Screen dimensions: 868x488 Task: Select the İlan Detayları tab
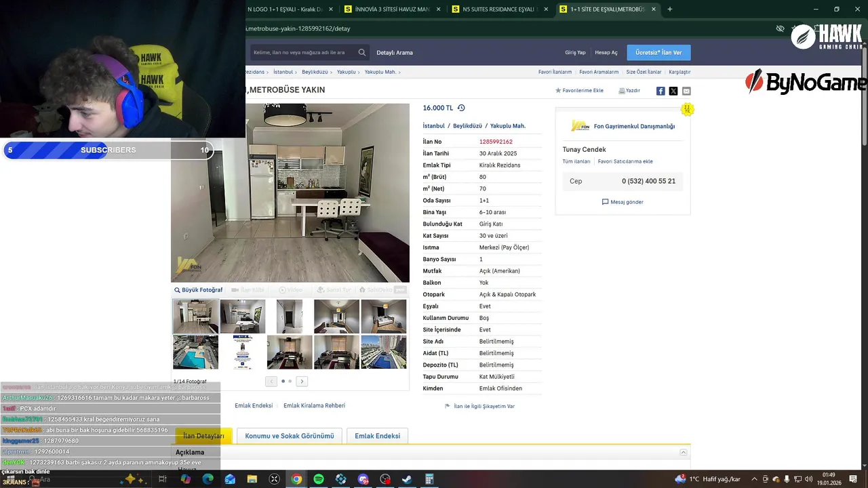coord(203,436)
